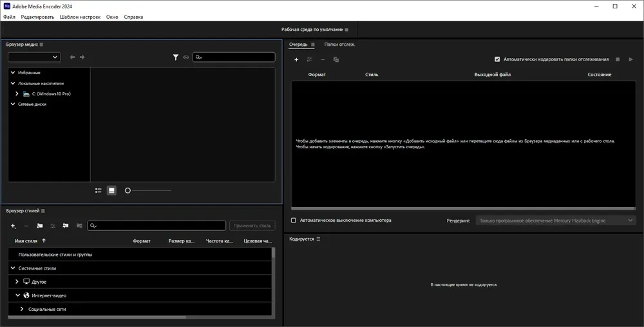Expand the Социальные сети style group
644x327 pixels.
pyautogui.click(x=21, y=309)
